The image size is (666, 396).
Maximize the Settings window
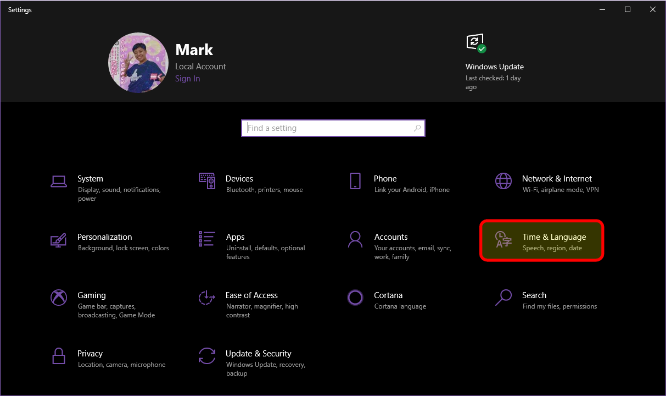(627, 9)
